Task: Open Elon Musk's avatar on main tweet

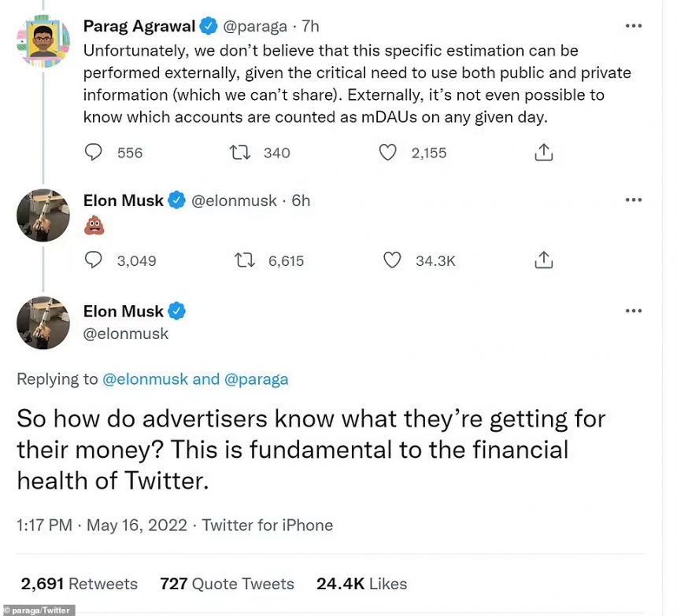Action: pos(43,323)
